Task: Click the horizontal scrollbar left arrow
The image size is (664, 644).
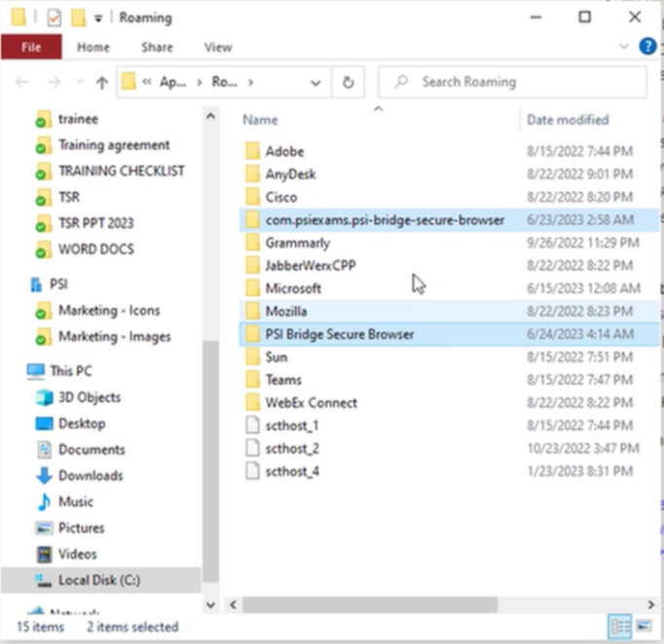Action: pos(234,605)
